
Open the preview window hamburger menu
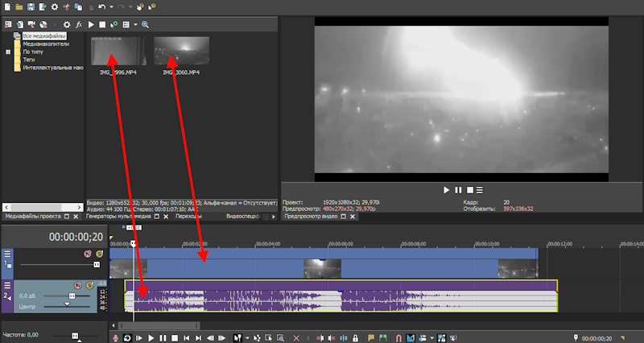[x=480, y=190]
